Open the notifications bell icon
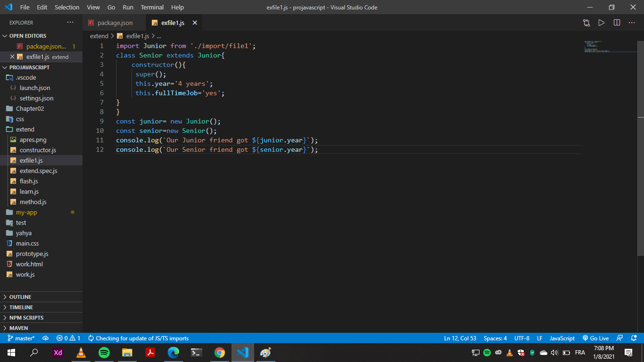644x362 pixels. coord(634,338)
